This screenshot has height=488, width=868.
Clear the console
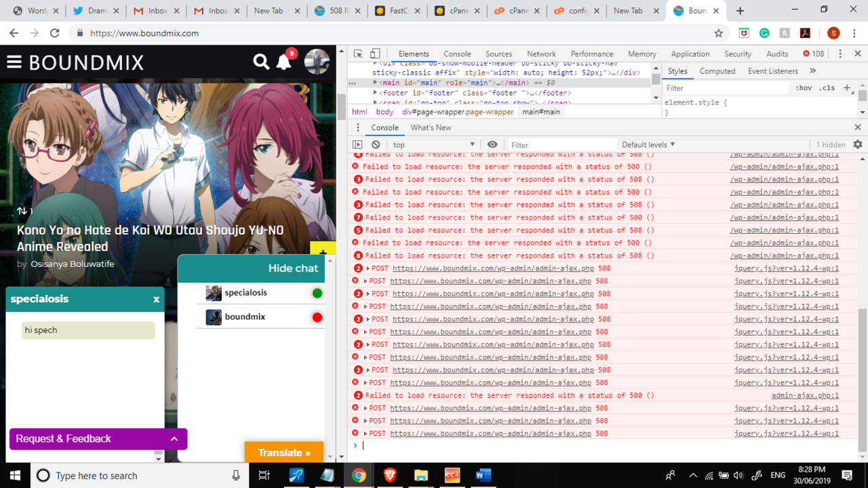pos(376,144)
